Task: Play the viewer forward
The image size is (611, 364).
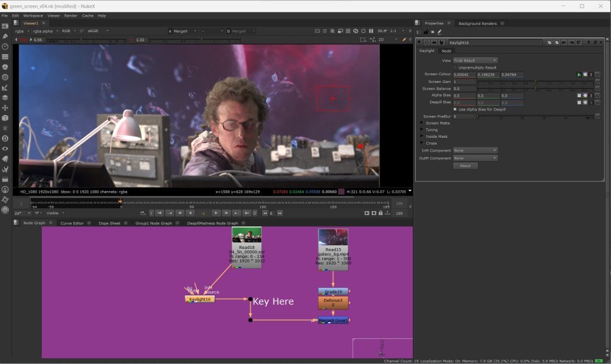Action: pos(216,213)
